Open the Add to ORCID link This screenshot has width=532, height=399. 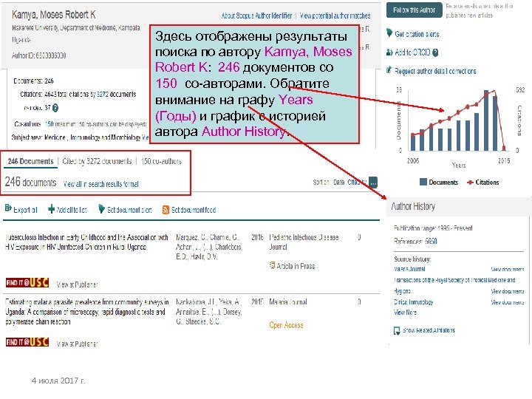click(x=412, y=52)
